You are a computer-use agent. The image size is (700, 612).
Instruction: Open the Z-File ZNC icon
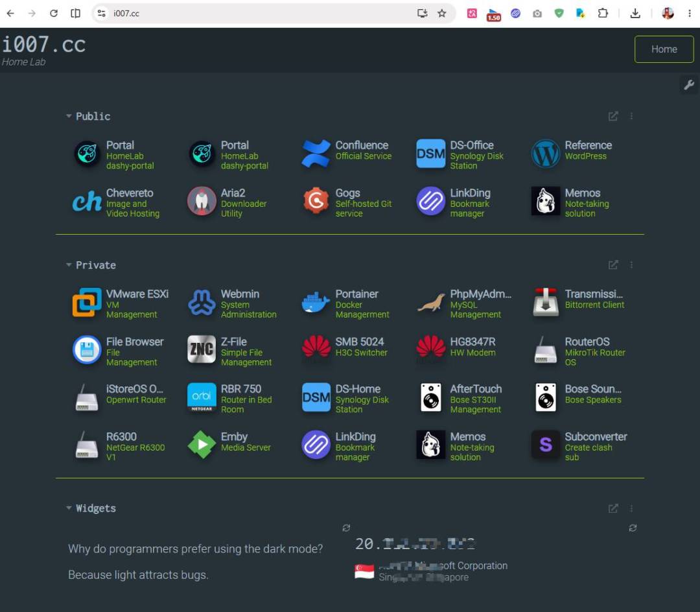pyautogui.click(x=202, y=350)
